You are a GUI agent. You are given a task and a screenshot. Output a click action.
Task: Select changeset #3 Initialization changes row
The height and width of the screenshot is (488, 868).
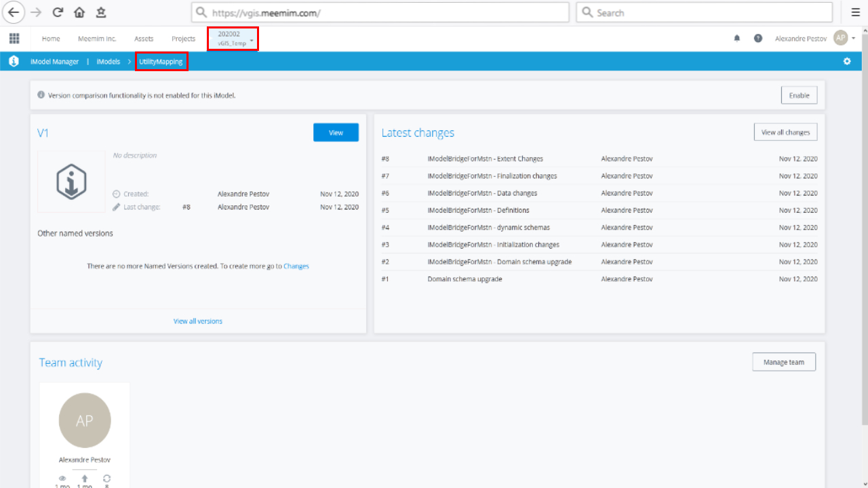pyautogui.click(x=599, y=245)
